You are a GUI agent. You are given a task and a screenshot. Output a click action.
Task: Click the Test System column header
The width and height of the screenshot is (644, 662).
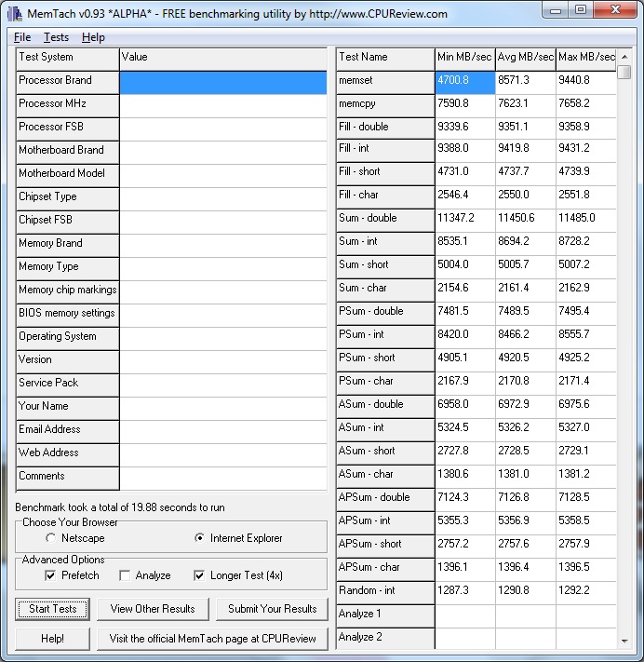pos(68,59)
